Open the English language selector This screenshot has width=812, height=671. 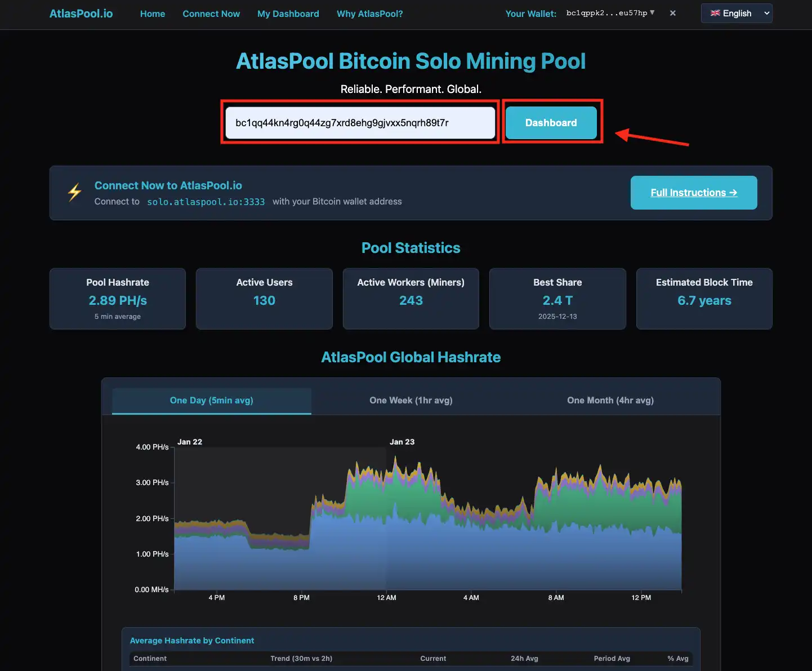point(737,14)
